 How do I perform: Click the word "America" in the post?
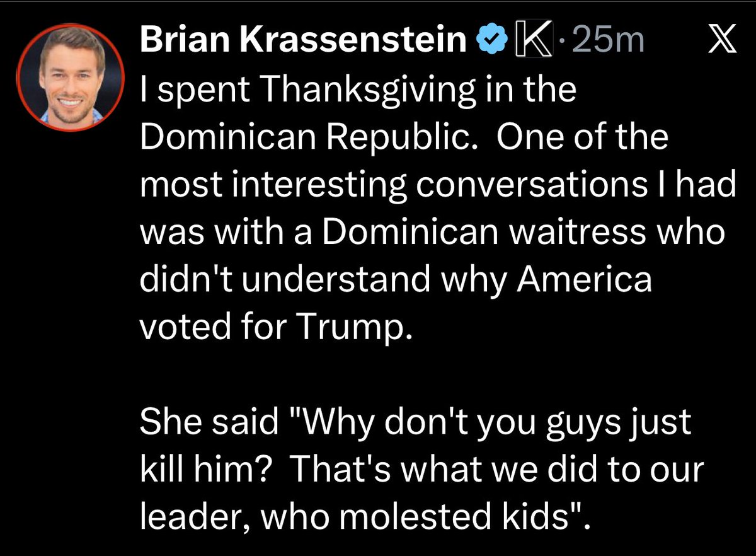click(584, 280)
